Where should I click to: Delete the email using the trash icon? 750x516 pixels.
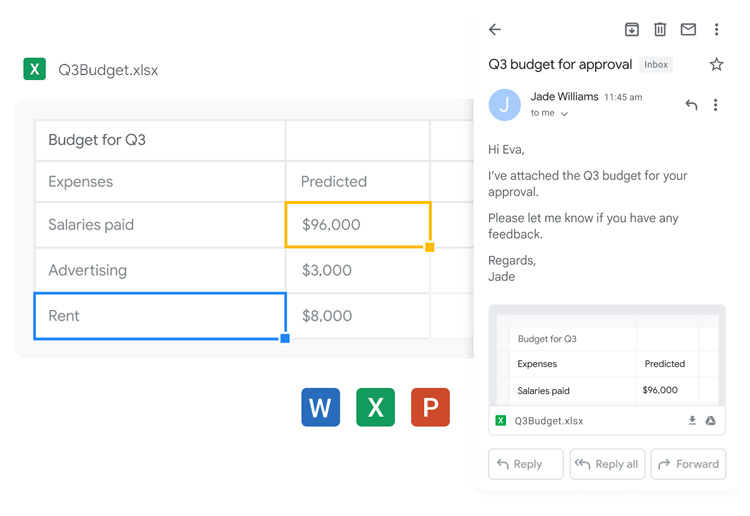tap(660, 30)
